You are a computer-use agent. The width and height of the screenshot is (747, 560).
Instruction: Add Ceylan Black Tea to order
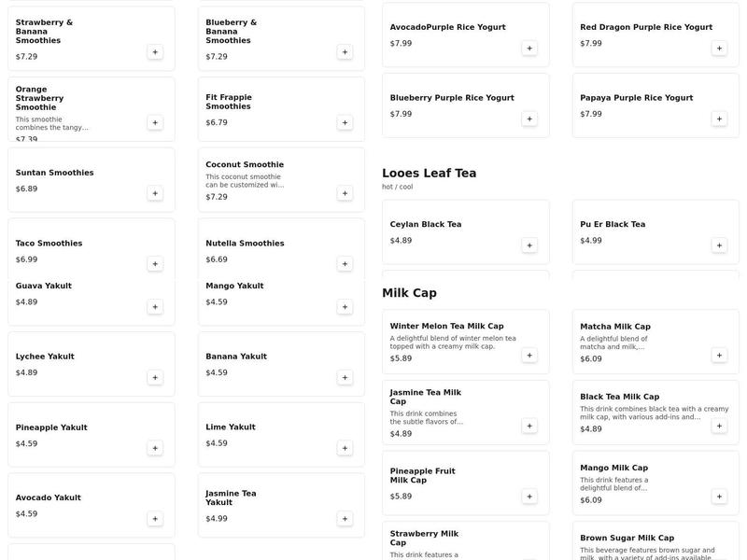(529, 245)
